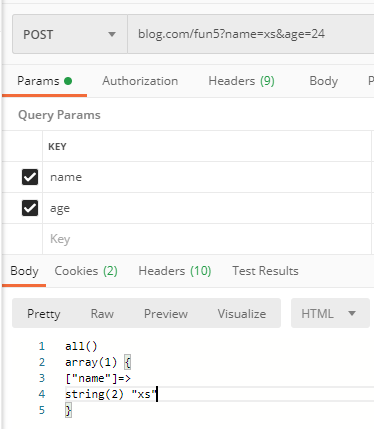The width and height of the screenshot is (374, 429).
Task: Click the age key cell
Action: pyautogui.click(x=207, y=208)
